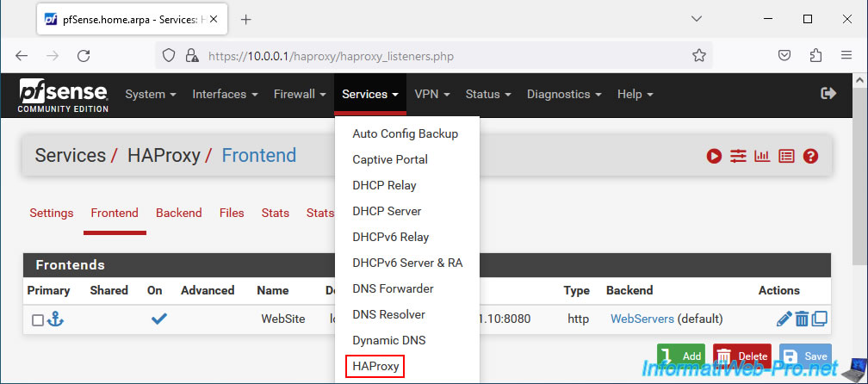Expand the Status menu
The height and width of the screenshot is (384, 868).
tap(488, 94)
